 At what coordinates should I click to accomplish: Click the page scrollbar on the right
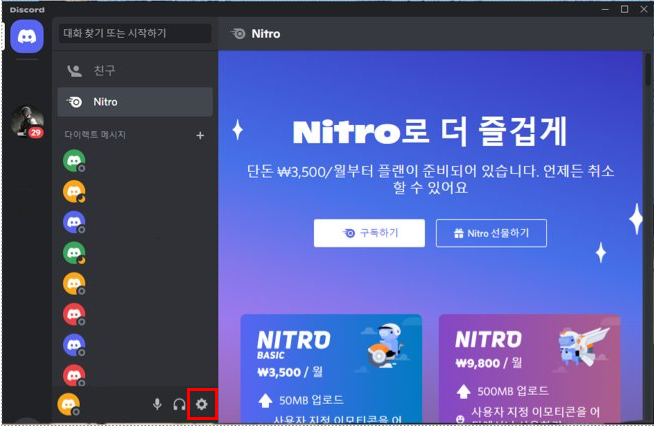(x=648, y=69)
